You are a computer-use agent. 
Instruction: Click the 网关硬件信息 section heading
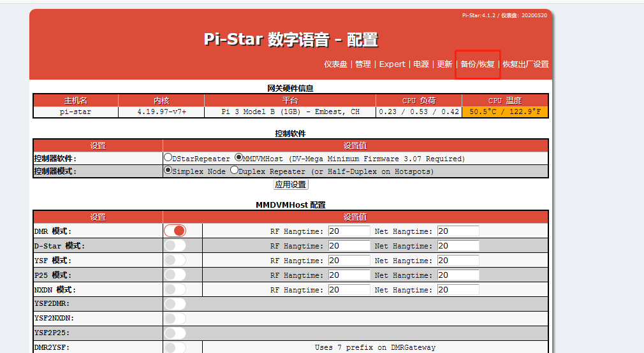coord(290,88)
